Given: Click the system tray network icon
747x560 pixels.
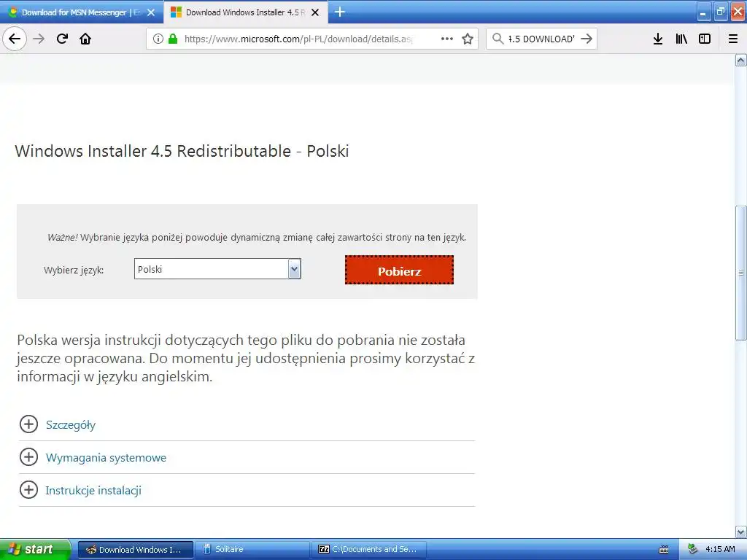Looking at the screenshot, I should pyautogui.click(x=693, y=550).
